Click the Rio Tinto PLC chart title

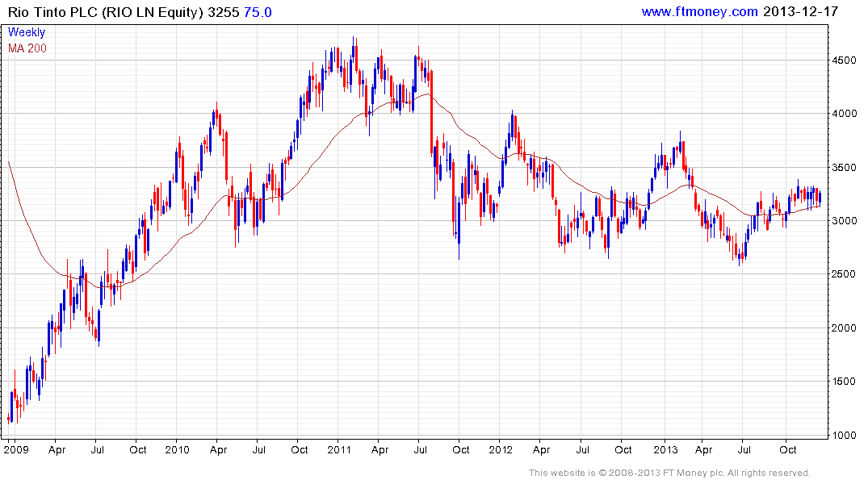(106, 12)
